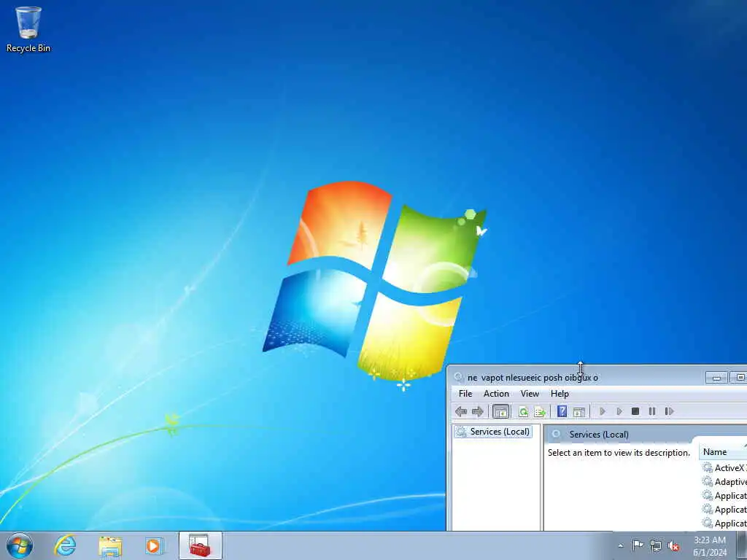Show hidden system tray icons
747x560 pixels.
coord(620,545)
